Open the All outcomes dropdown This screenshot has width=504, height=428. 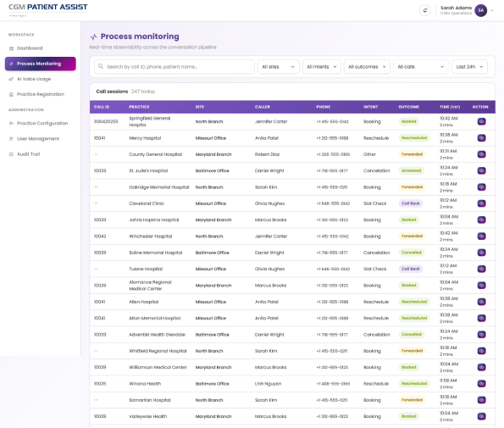pyautogui.click(x=367, y=67)
